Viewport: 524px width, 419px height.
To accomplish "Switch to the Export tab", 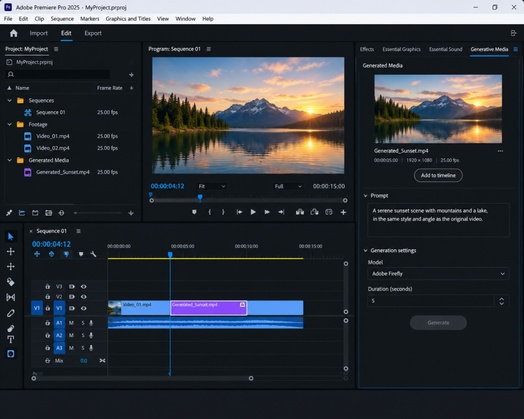I will point(93,33).
